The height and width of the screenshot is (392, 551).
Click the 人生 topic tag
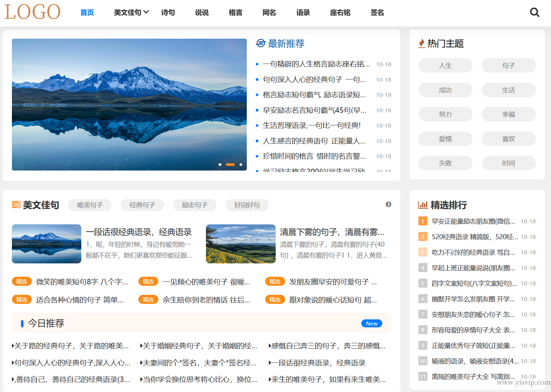[445, 65]
